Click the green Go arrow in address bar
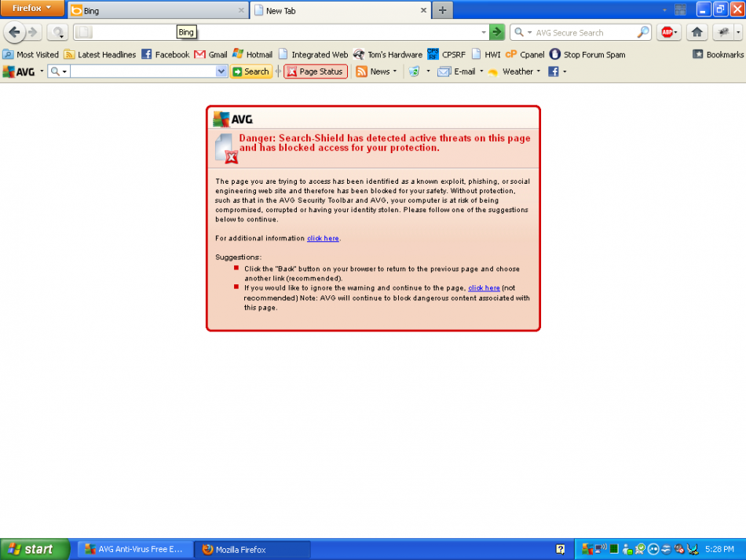The image size is (746, 560). (x=497, y=32)
